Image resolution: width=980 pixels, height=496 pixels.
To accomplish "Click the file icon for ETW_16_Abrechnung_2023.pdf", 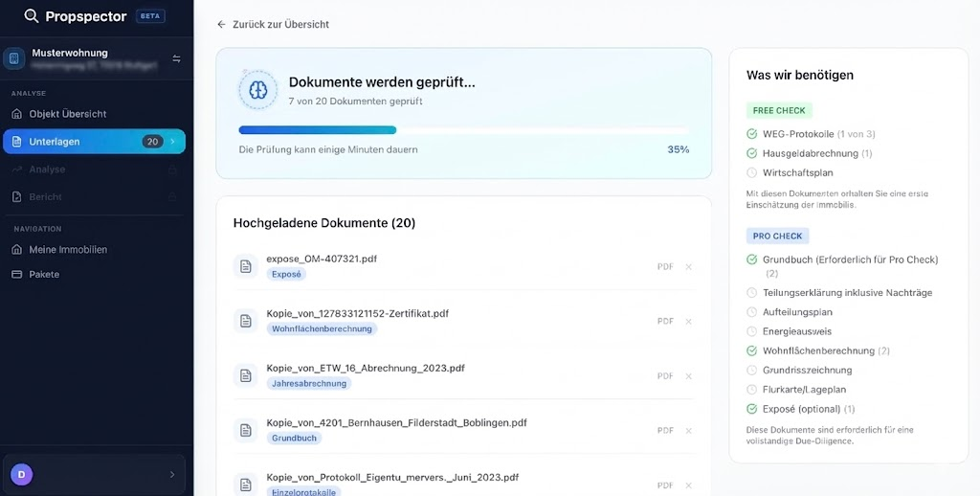I will (246, 376).
